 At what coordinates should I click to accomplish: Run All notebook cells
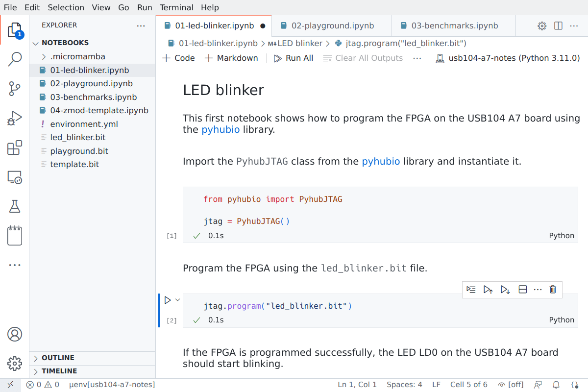(x=293, y=58)
